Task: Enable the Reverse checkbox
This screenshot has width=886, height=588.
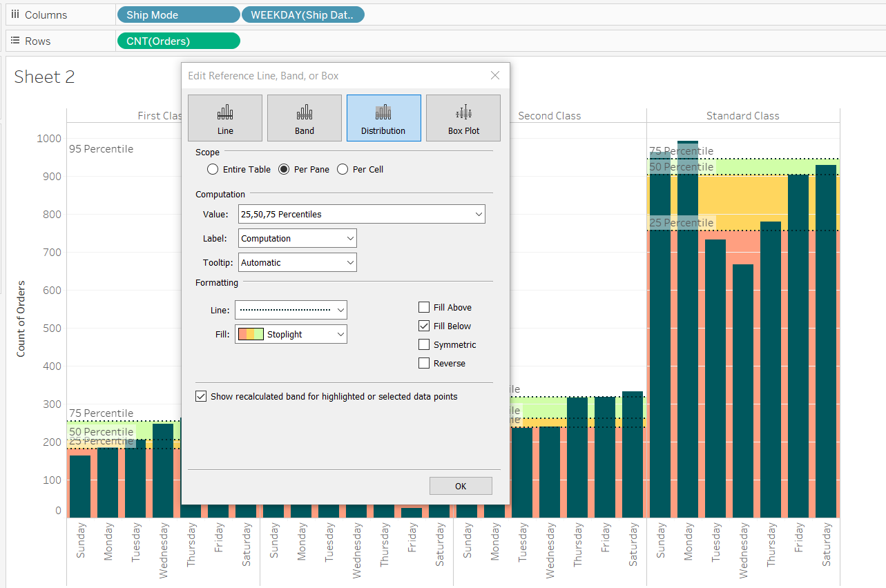Action: click(x=424, y=363)
